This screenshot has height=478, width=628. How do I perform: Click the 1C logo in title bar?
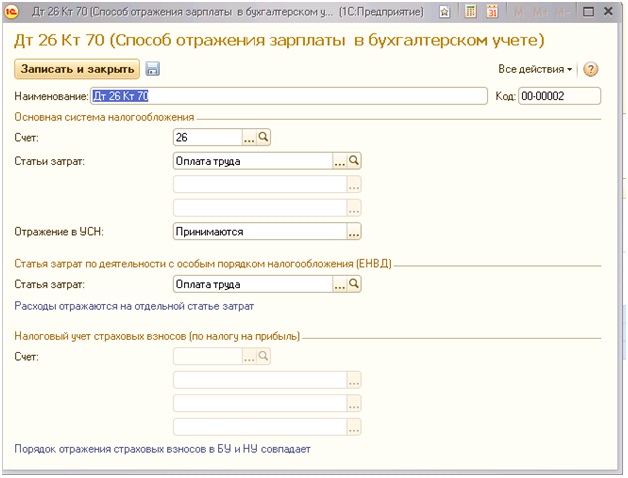(x=11, y=12)
